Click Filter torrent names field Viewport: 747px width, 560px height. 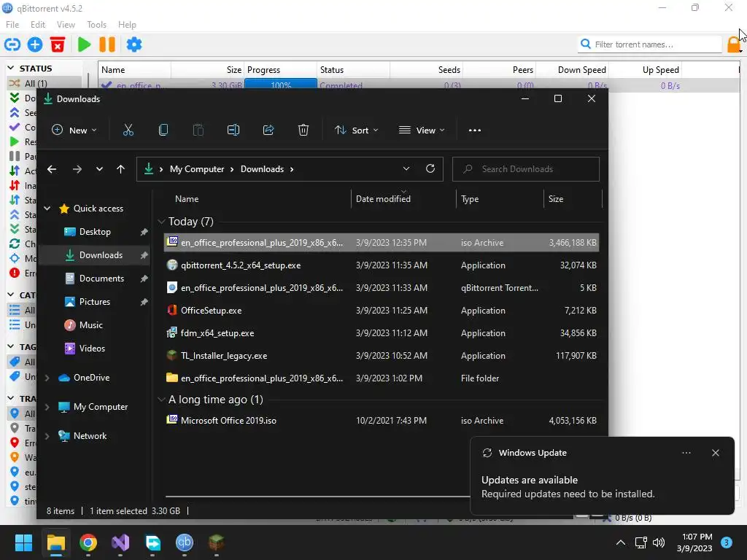tap(650, 44)
